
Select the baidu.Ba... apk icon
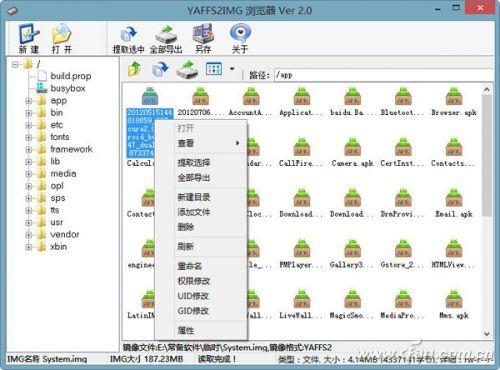(352, 96)
